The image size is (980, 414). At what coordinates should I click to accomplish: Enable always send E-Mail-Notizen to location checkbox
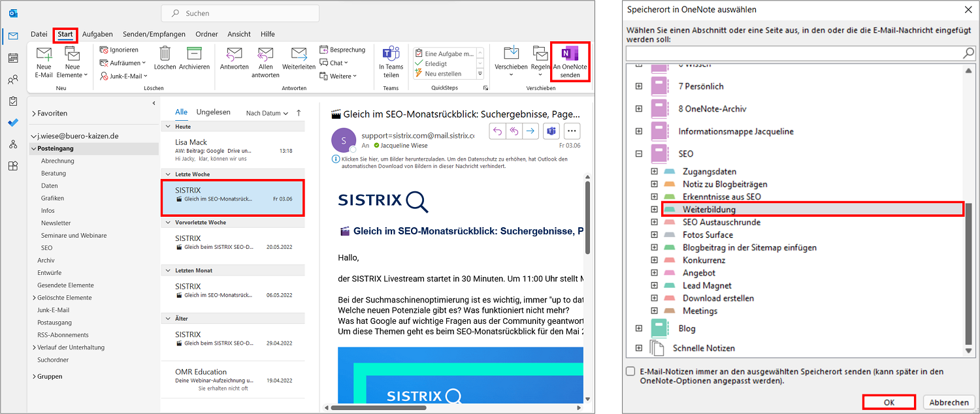pos(630,372)
